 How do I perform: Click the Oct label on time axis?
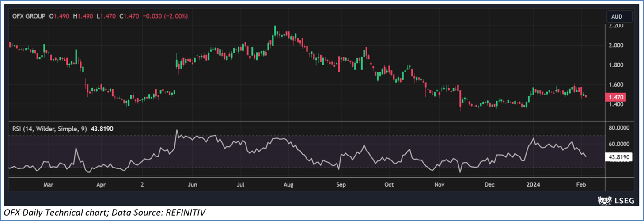389,184
